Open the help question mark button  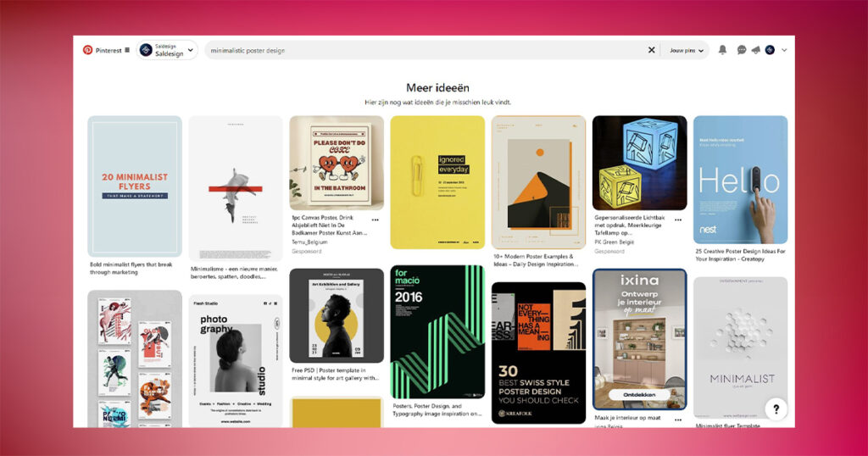776,409
